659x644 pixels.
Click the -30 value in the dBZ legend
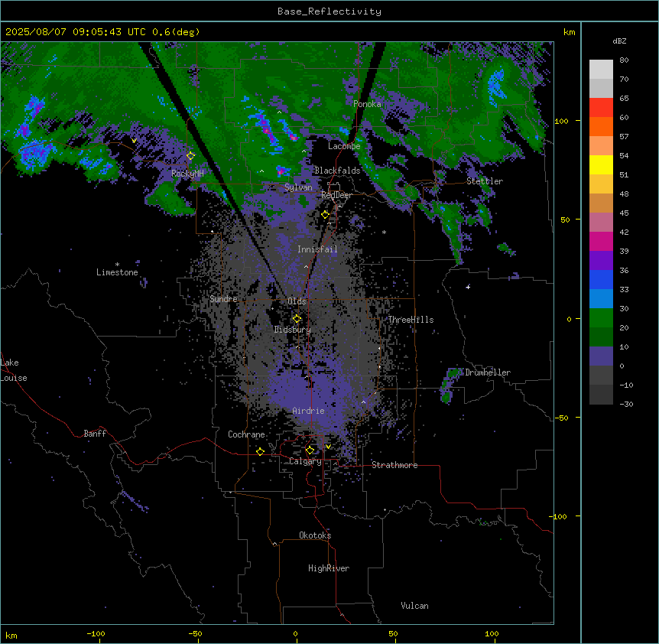[626, 404]
